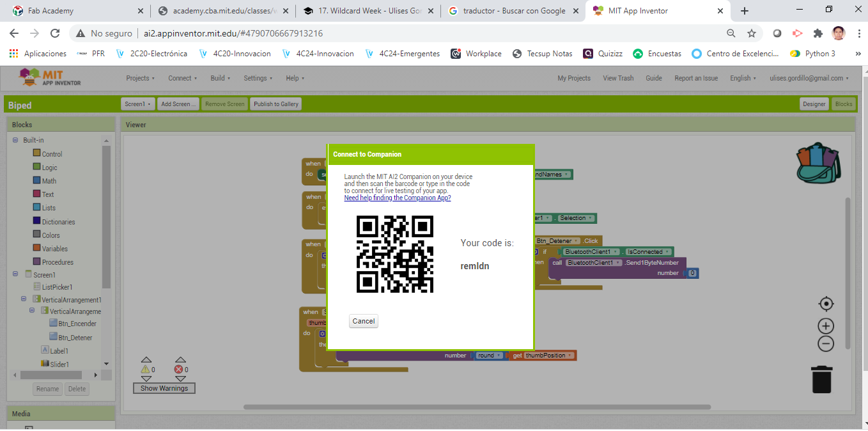
Task: Center workspace with the target icon
Action: (826, 304)
